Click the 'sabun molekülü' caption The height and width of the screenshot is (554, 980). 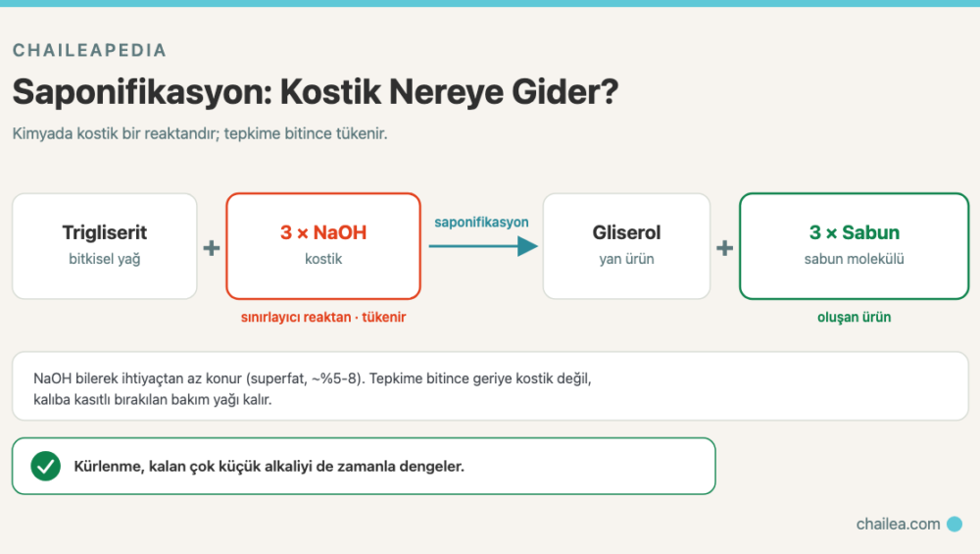tap(854, 259)
